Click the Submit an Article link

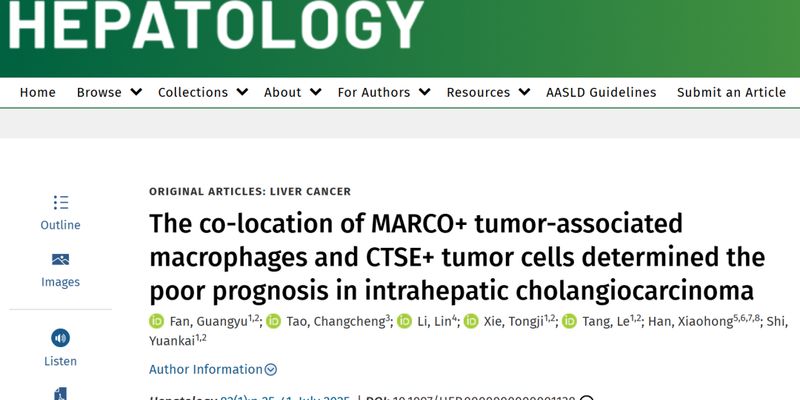[x=731, y=92]
